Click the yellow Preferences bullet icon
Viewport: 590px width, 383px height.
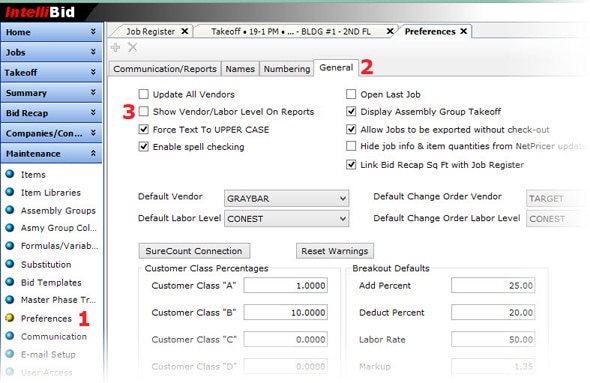pyautogui.click(x=10, y=318)
